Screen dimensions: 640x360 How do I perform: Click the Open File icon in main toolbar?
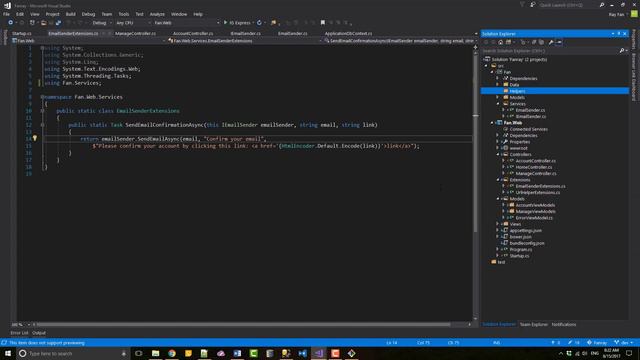[x=44, y=23]
